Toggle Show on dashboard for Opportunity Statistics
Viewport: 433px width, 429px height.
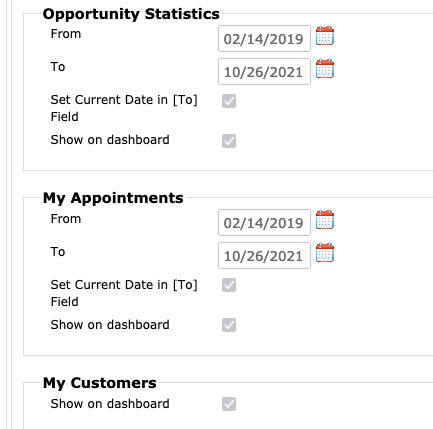pyautogui.click(x=229, y=141)
